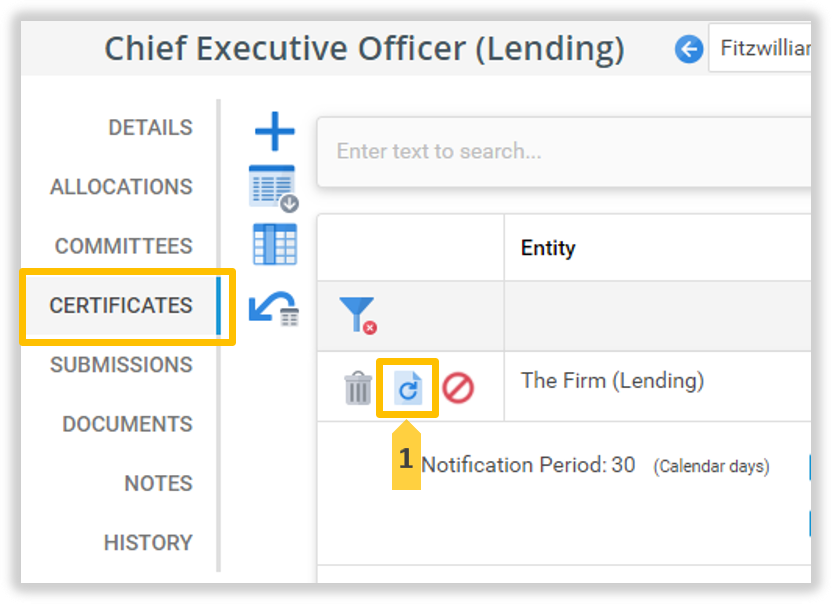Select the Certificates tab
832x604 pixels.
point(121,305)
